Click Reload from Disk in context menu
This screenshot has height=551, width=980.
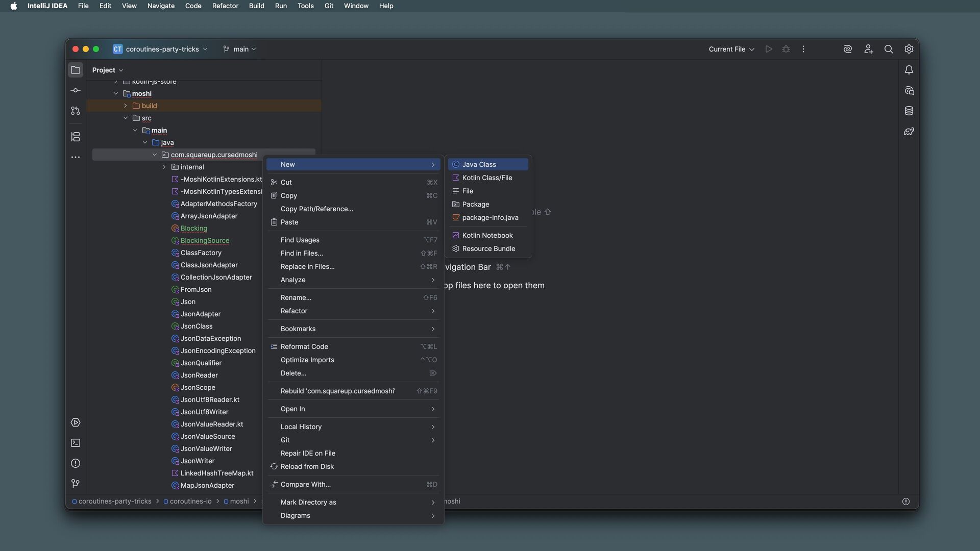point(353,466)
